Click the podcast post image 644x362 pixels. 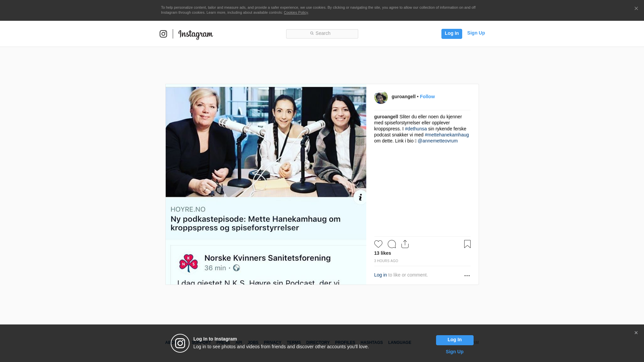tap(266, 151)
